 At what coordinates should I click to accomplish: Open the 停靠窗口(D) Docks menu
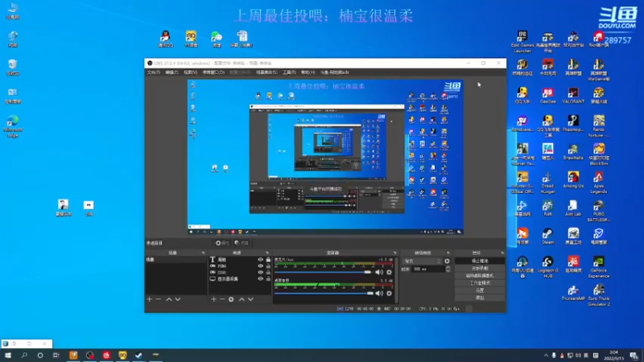click(213, 72)
